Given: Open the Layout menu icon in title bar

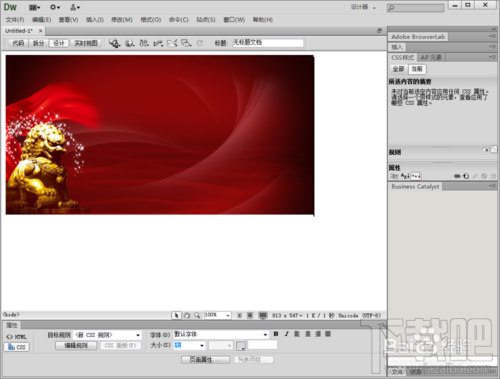Looking at the screenshot, I should [34, 7].
